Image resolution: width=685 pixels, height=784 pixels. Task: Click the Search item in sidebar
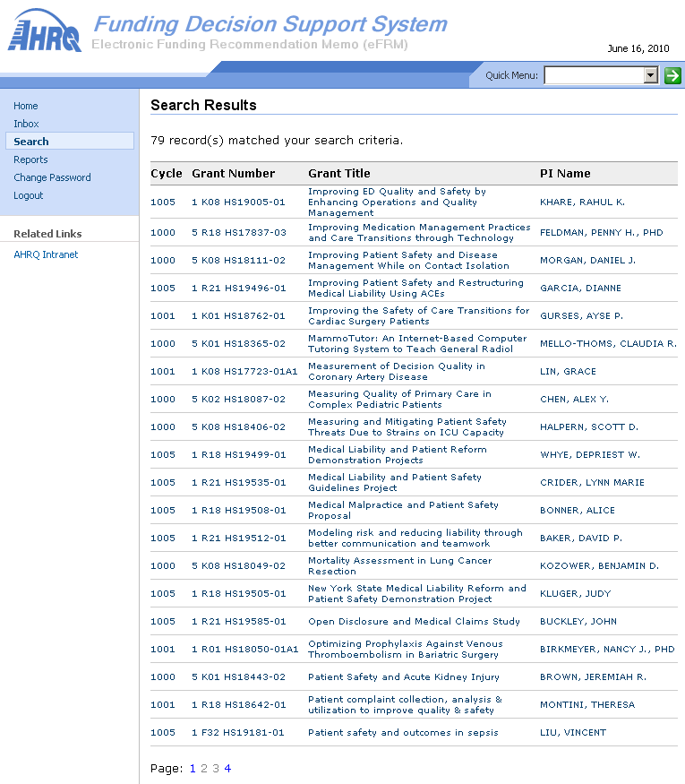tap(31, 142)
